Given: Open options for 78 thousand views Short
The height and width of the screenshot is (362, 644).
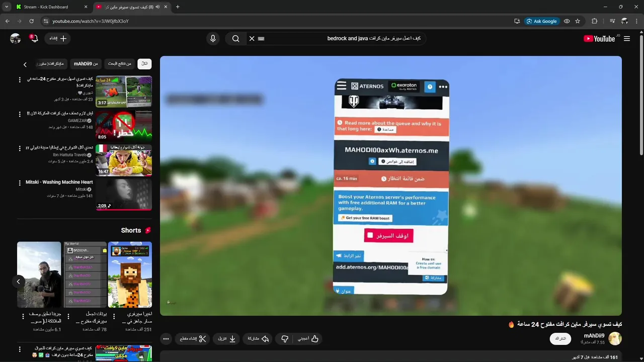Looking at the screenshot, I should click(x=69, y=317).
